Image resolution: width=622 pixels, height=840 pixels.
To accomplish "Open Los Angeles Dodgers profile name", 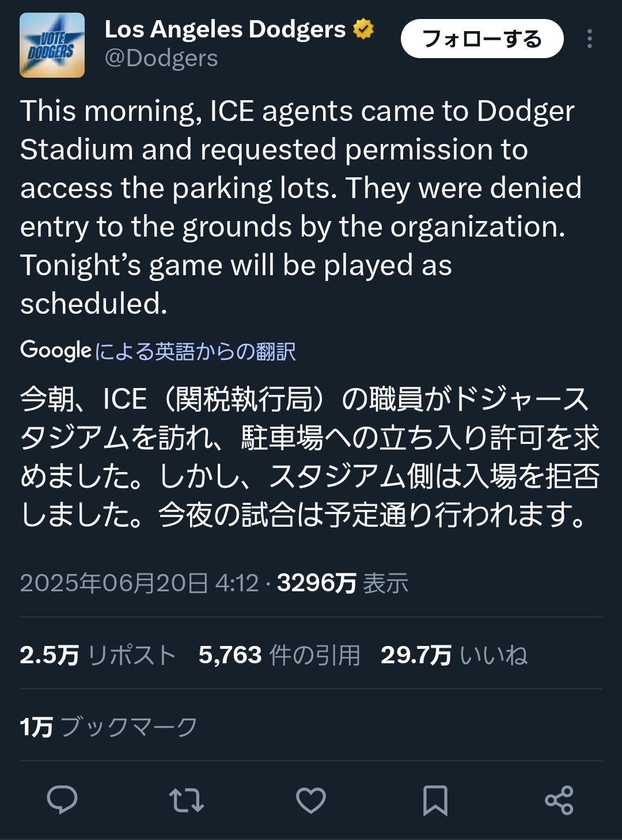I will 225,29.
